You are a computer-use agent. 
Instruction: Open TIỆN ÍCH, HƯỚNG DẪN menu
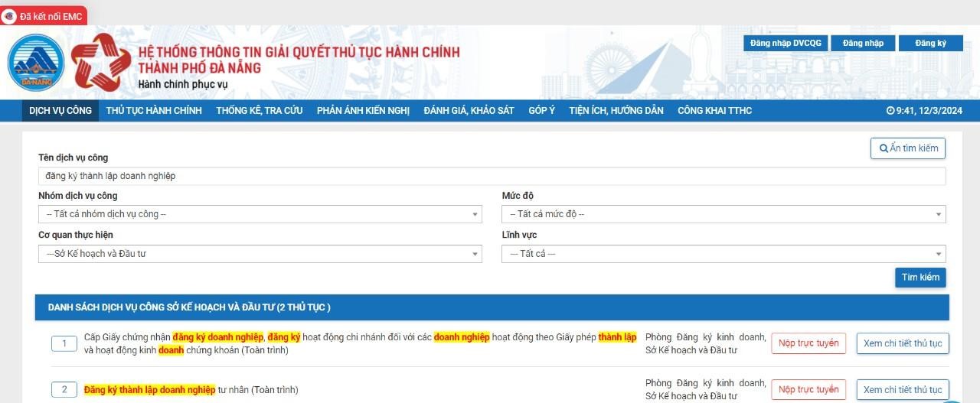click(616, 111)
